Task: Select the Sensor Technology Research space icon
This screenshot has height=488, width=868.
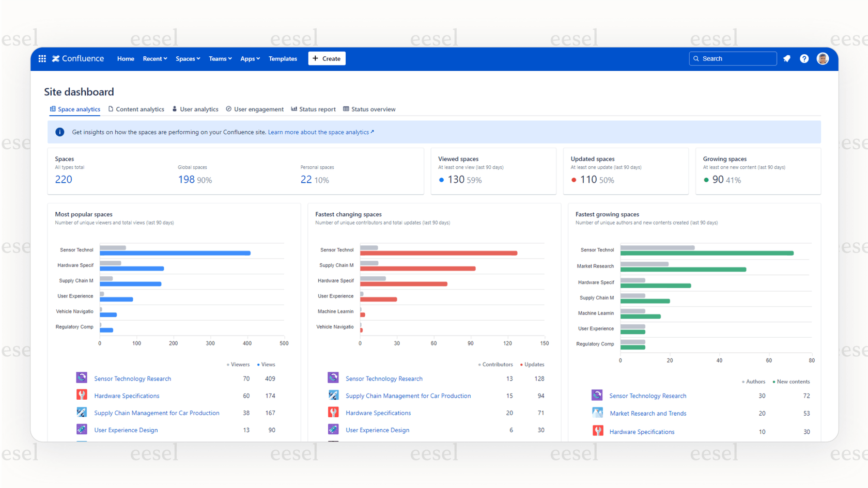Action: (x=81, y=377)
